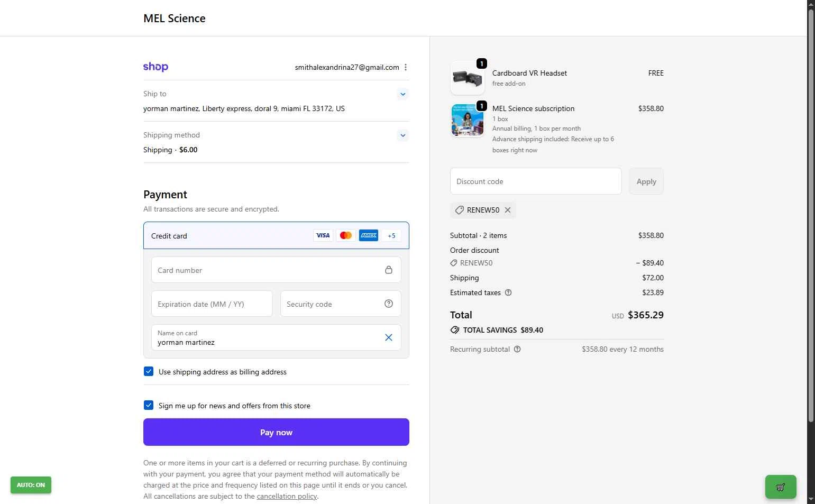Click the discount amount – $89.40
The width and height of the screenshot is (815, 504).
click(x=649, y=263)
